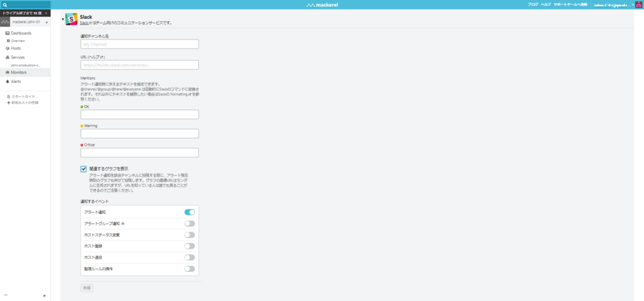Click the Services sidebar icon
The height and width of the screenshot is (301, 644).
(x=8, y=57)
